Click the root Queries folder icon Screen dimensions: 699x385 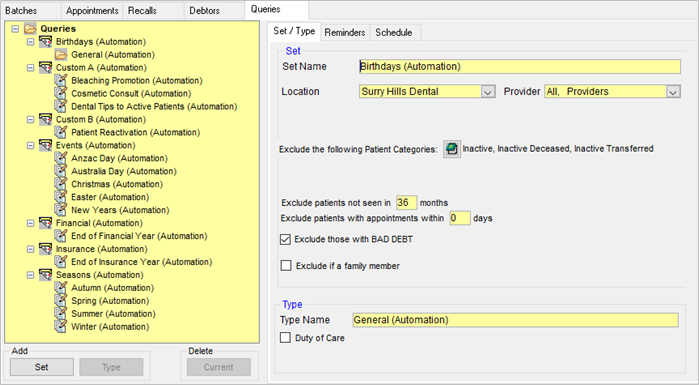coord(30,29)
